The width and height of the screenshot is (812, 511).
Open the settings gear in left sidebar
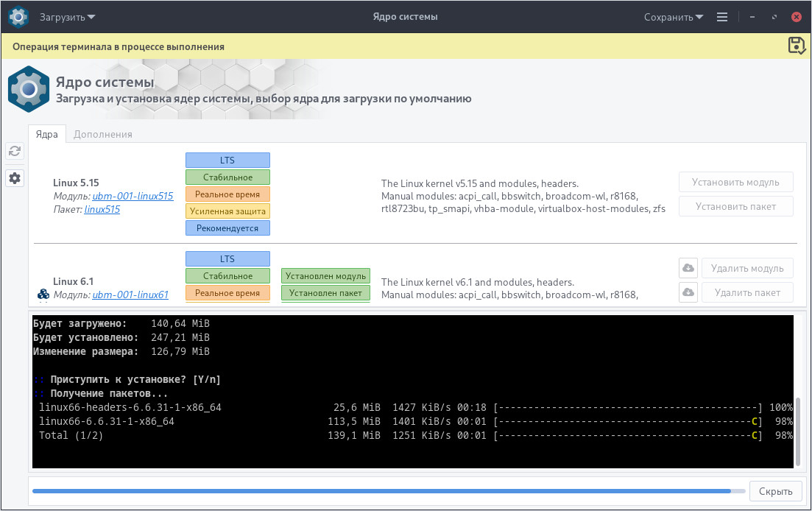point(15,178)
